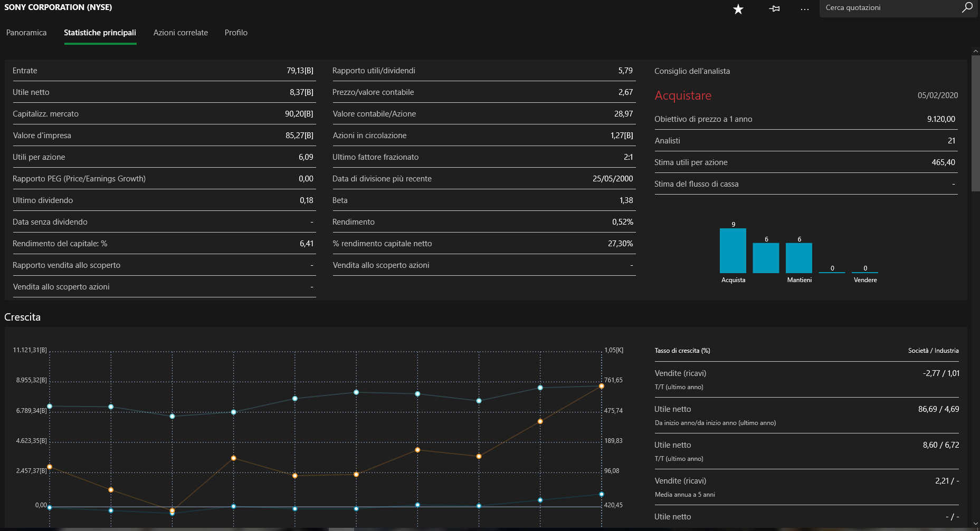Click Ultimo fattore frazionato value 2:1
This screenshot has width=980, height=531.
point(628,157)
